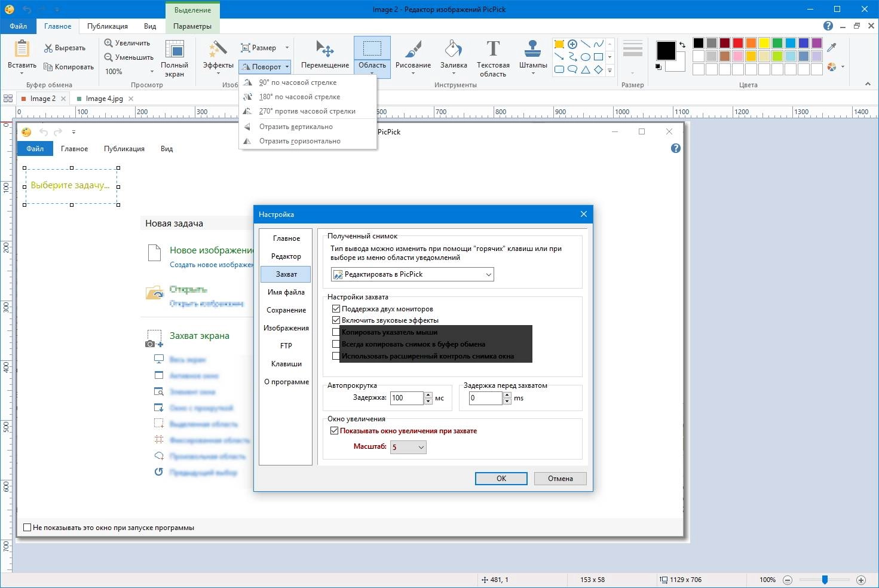Viewport: 879px width, 588px height.
Task: Pick the red color swatch
Action: [738, 43]
